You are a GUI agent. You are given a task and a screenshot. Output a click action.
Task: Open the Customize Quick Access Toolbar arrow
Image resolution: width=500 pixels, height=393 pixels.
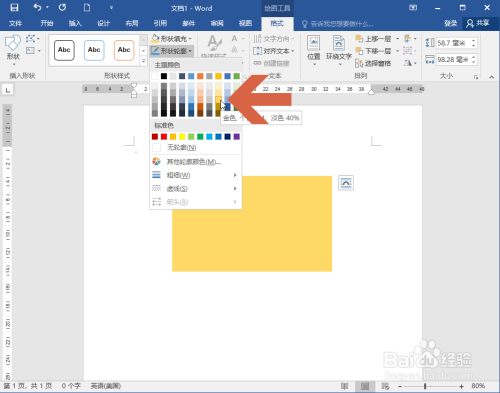pos(111,8)
